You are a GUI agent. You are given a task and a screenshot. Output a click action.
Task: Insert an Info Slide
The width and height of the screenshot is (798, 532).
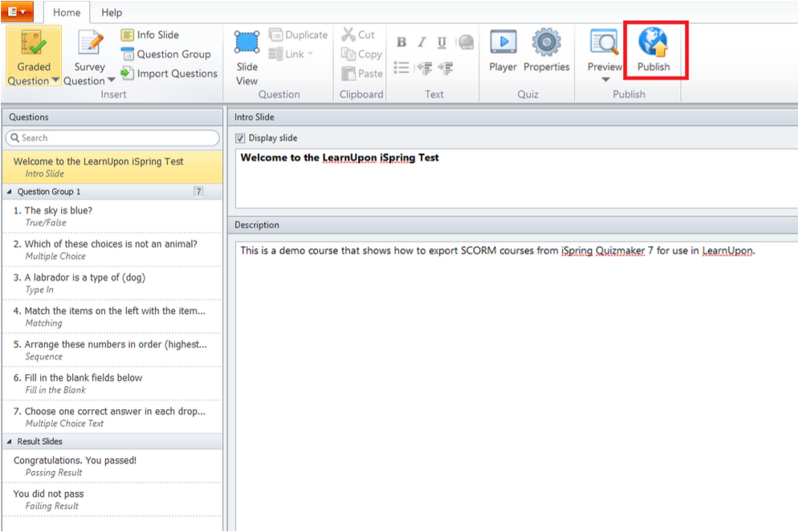click(x=150, y=35)
